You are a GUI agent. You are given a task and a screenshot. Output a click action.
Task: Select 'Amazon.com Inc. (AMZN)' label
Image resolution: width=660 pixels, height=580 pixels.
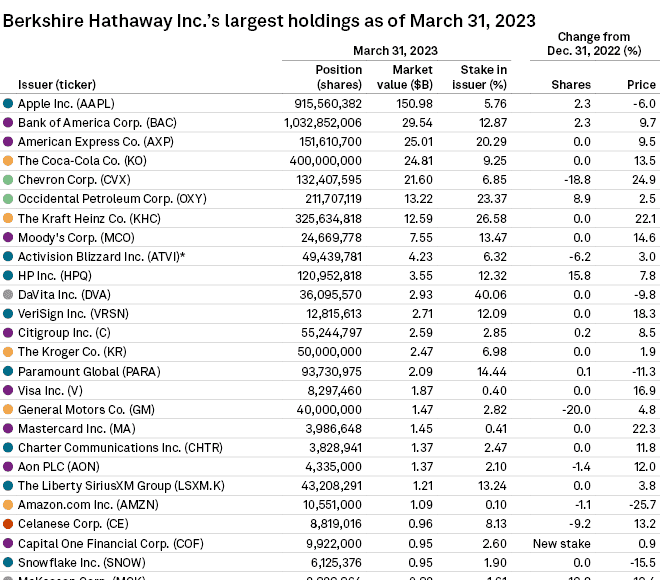88,505
